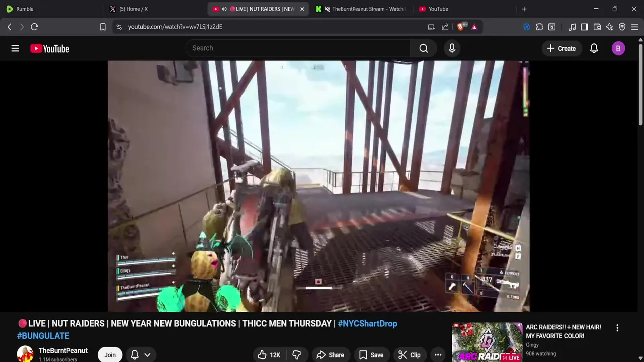Share this page via address bar share icon

[x=445, y=27]
